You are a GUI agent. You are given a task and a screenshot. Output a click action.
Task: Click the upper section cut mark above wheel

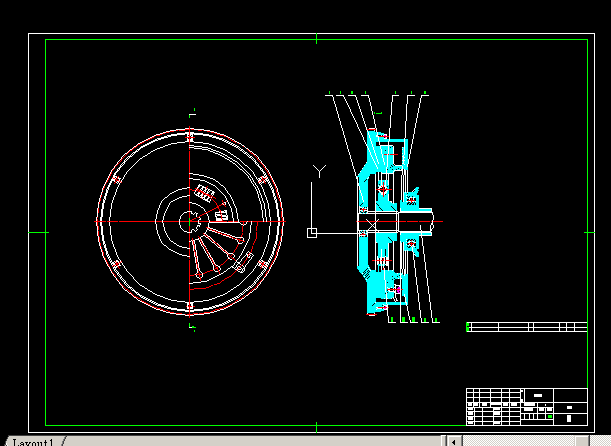click(192, 113)
